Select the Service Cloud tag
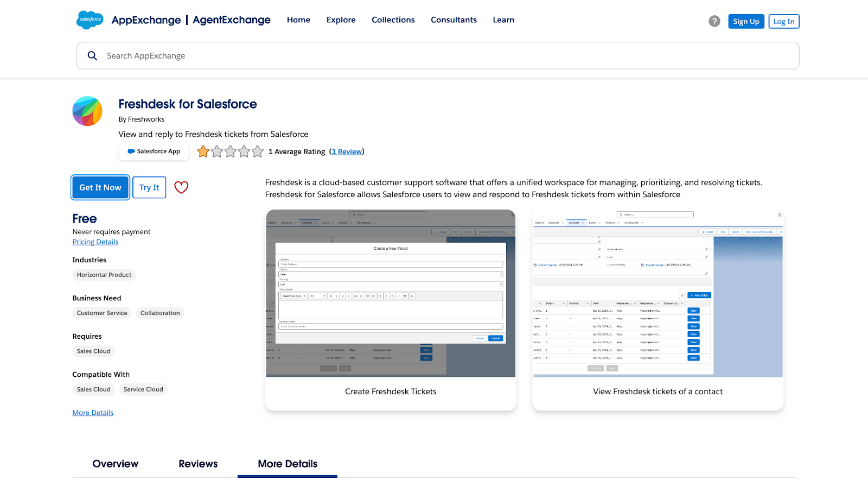Screen dimensions: 868x480 tap(143, 389)
